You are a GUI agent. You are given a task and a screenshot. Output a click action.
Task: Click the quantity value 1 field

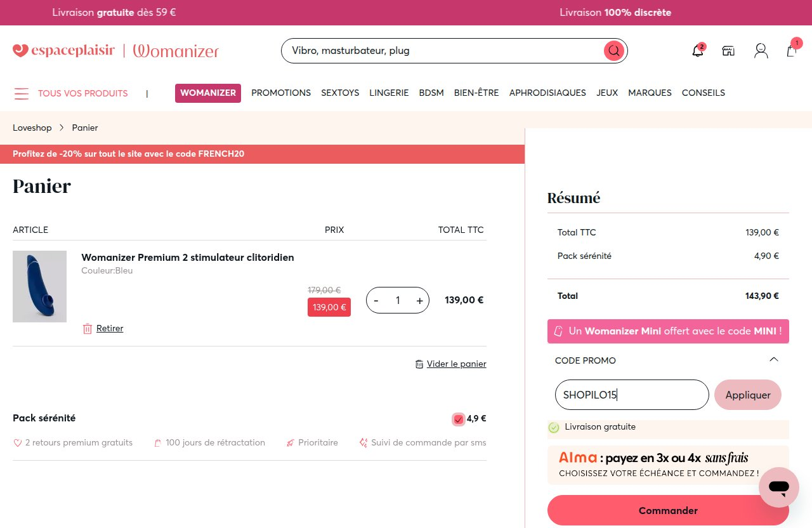coord(398,301)
